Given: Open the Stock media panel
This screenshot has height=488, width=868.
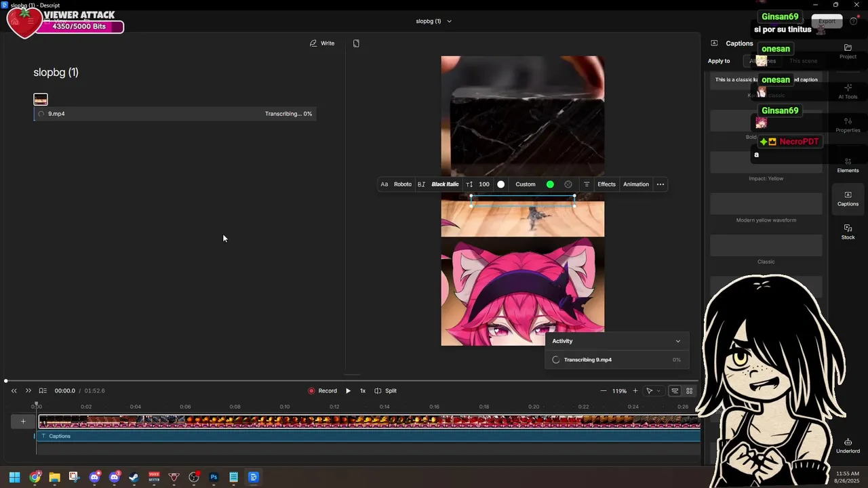Looking at the screenshot, I should [x=848, y=232].
